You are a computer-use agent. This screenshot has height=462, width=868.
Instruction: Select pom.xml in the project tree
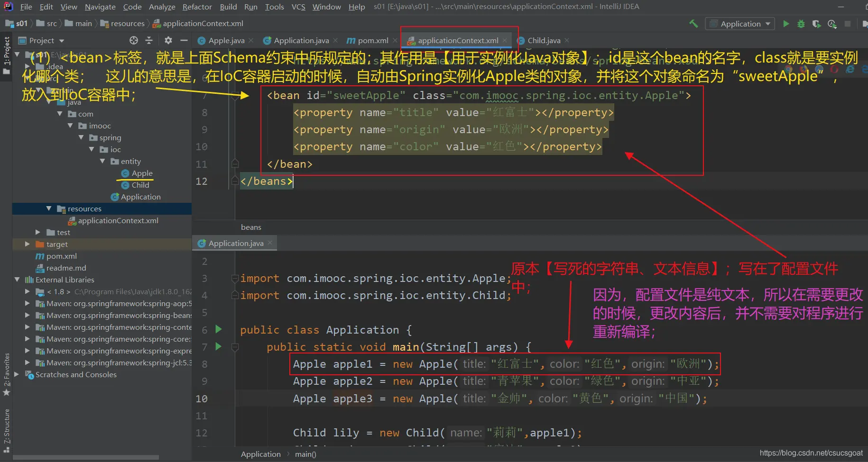(61, 256)
